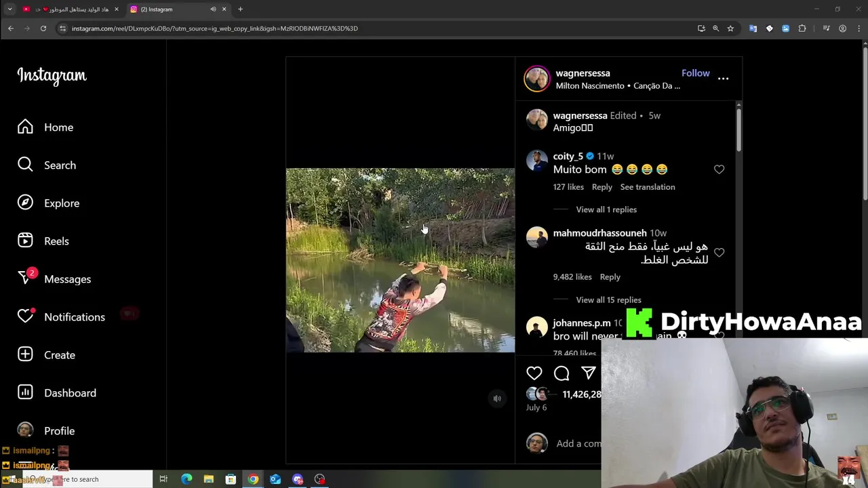
Task: Open wagnersessa's profile from post header
Action: click(583, 73)
